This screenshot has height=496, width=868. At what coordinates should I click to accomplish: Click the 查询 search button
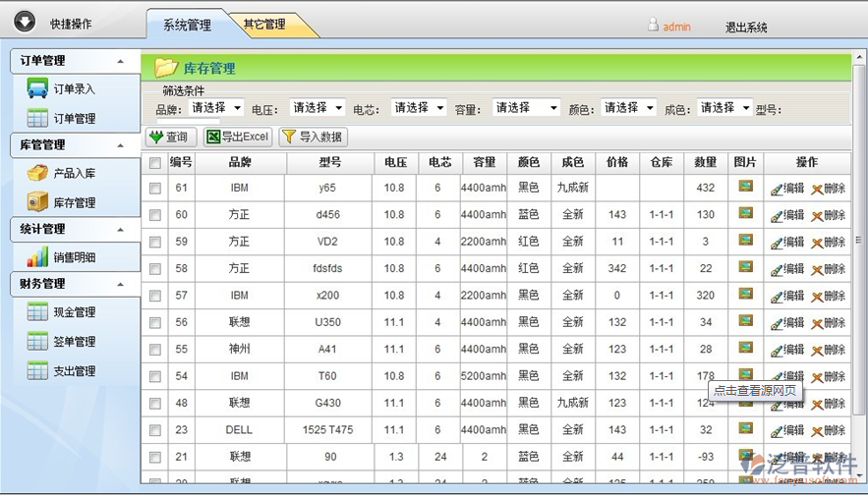click(x=170, y=138)
